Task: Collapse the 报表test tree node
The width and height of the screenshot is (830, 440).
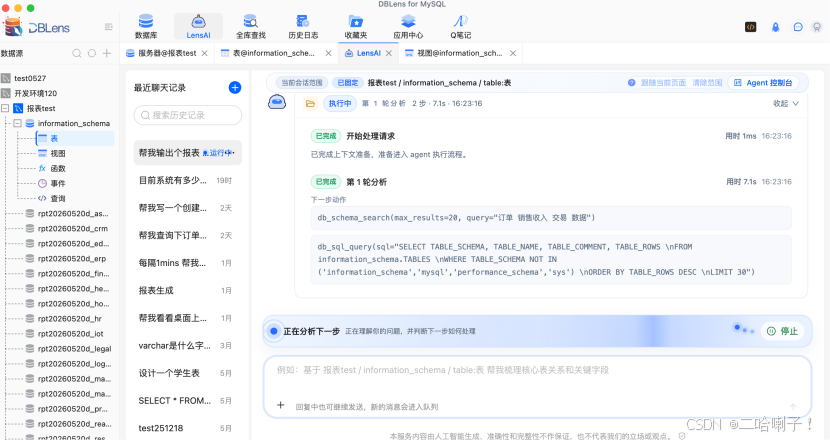Action: (x=5, y=108)
